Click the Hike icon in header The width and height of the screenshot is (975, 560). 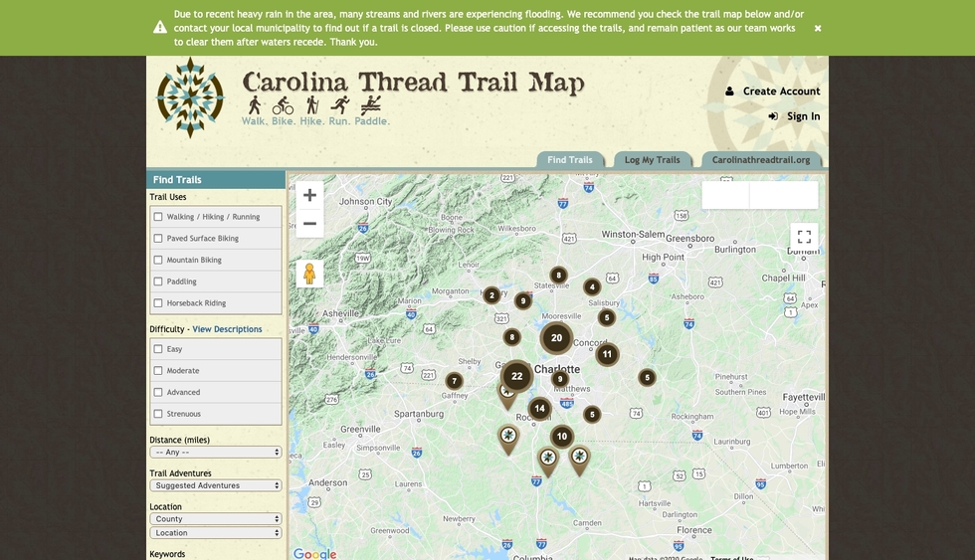pyautogui.click(x=312, y=104)
